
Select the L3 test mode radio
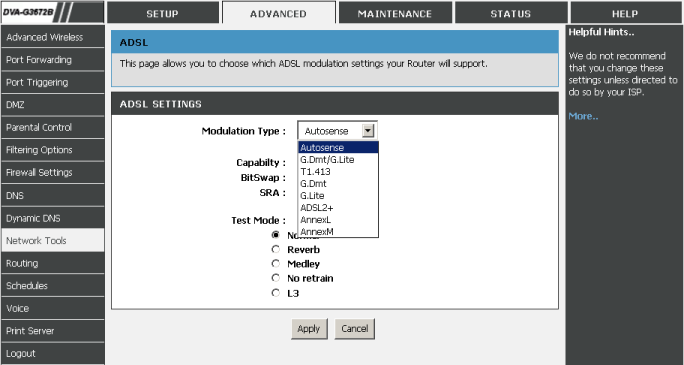point(275,293)
